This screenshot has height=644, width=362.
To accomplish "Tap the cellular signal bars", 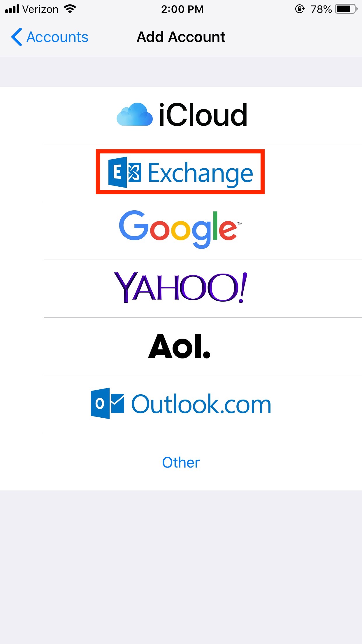I will [12, 9].
